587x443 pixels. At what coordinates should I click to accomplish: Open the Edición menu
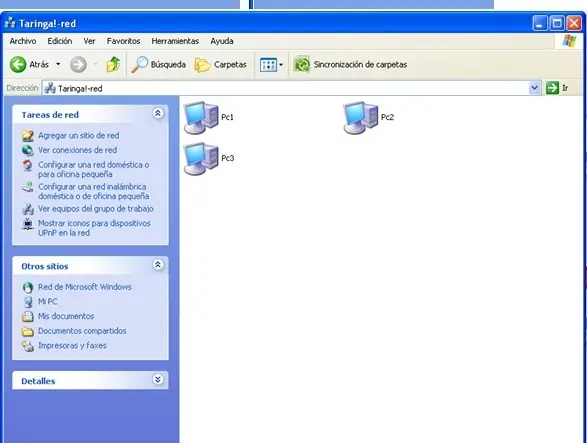(60, 41)
